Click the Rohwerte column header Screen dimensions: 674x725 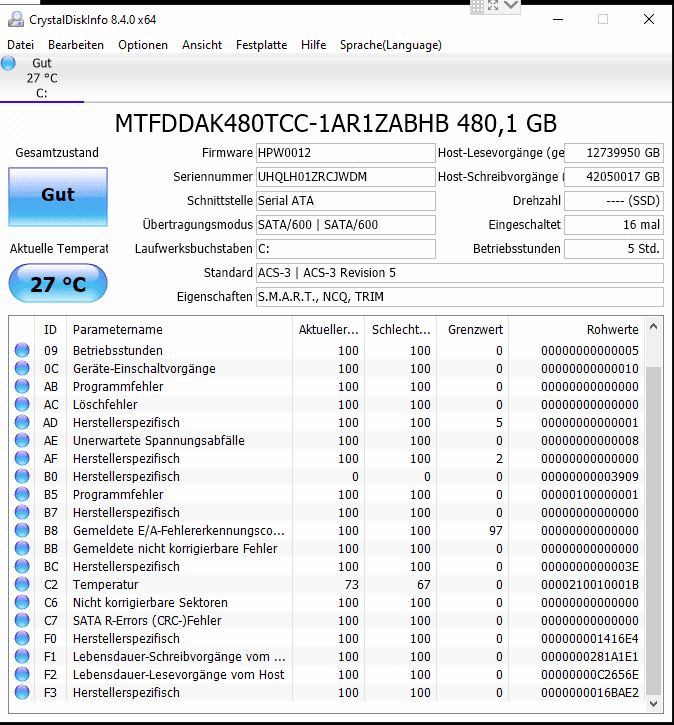576,330
